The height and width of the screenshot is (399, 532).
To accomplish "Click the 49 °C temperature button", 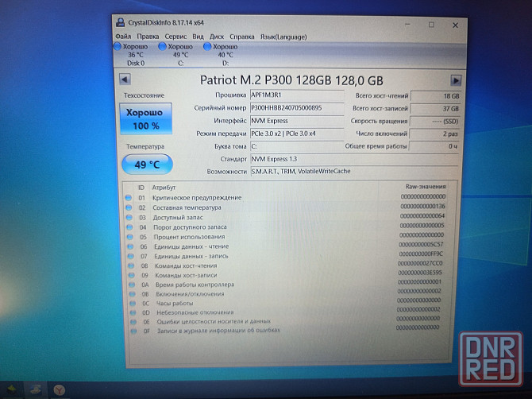I will pos(147,165).
